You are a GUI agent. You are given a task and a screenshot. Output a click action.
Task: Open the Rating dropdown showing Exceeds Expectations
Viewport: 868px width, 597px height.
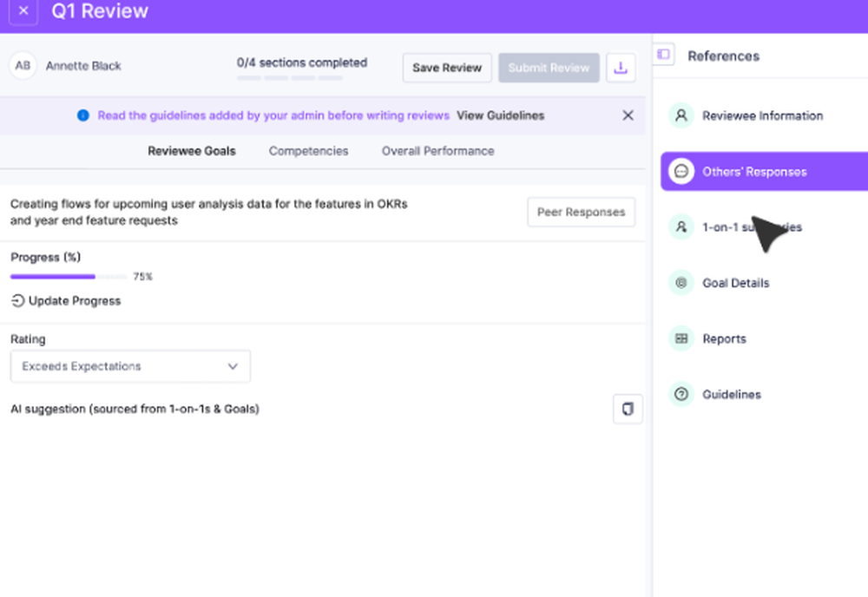(x=129, y=366)
